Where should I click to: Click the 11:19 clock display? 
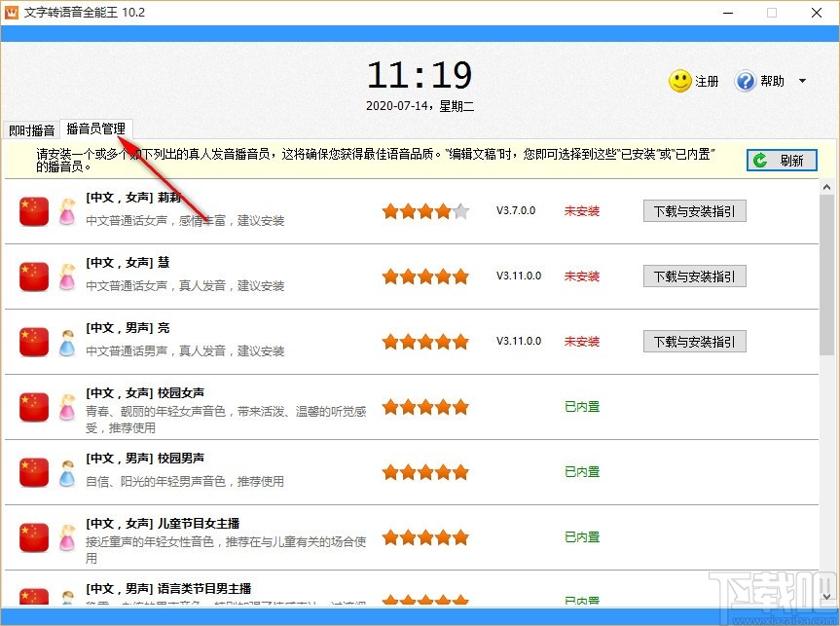(420, 75)
